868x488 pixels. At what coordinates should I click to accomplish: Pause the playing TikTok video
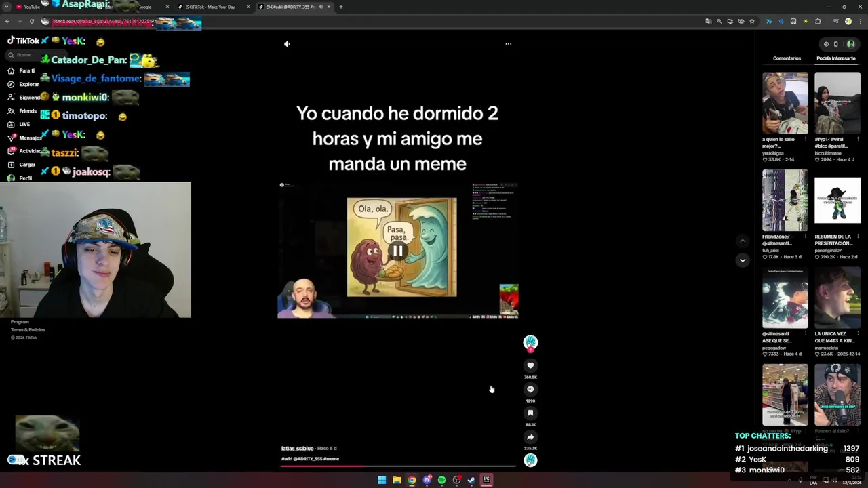(x=397, y=251)
